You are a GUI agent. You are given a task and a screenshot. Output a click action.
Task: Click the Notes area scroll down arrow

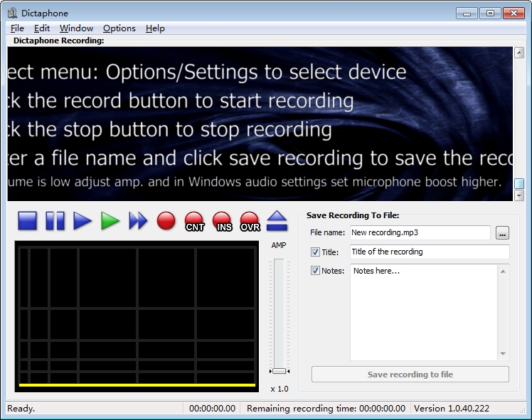click(x=503, y=354)
